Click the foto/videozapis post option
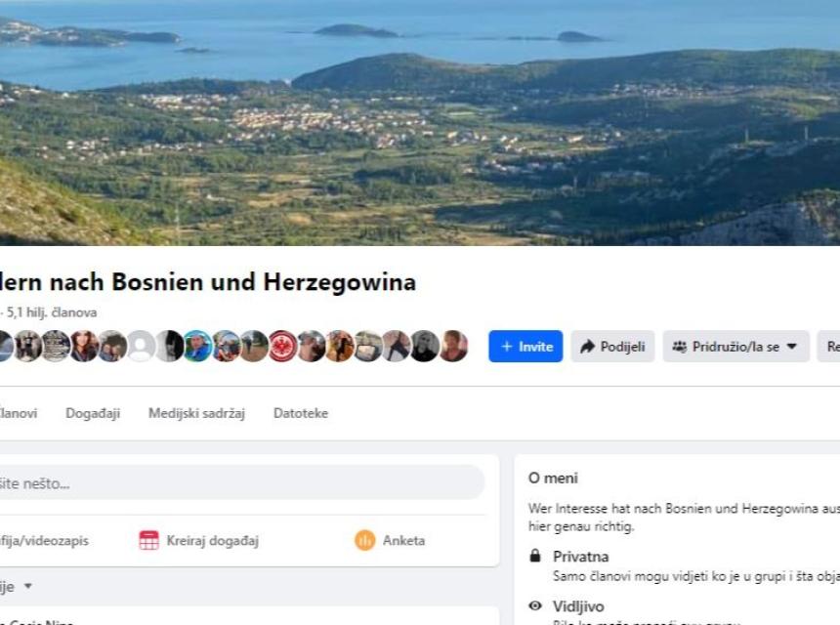Viewport: 840px width, 625px height. pos(44,540)
